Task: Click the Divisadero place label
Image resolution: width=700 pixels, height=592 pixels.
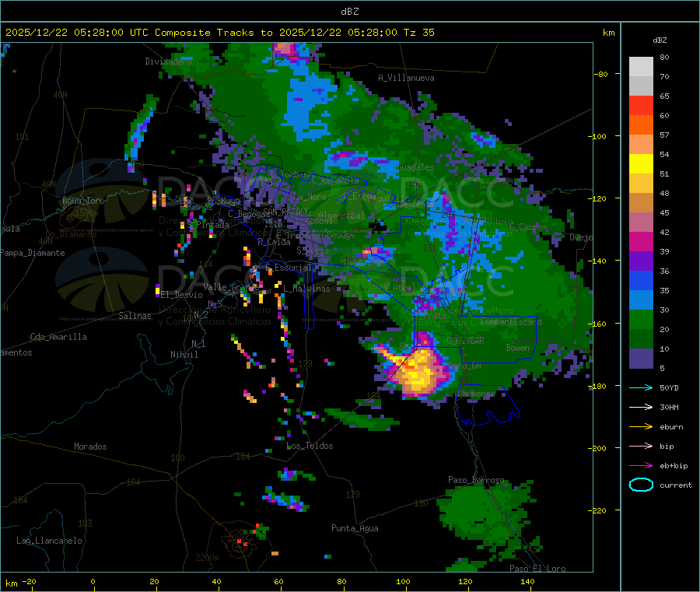Action: [168, 61]
